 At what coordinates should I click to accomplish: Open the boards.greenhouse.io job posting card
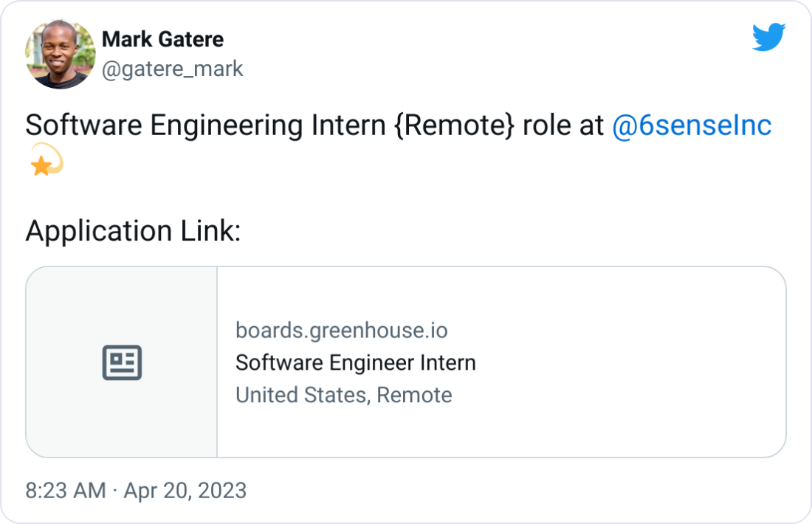click(x=406, y=362)
